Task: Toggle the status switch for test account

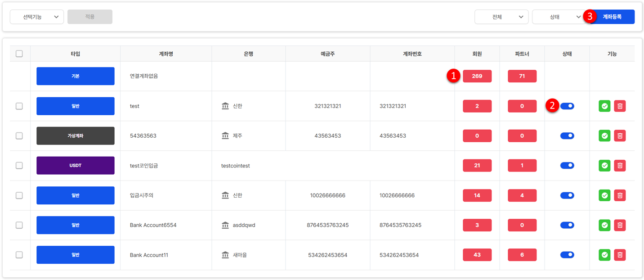Action: (567, 106)
